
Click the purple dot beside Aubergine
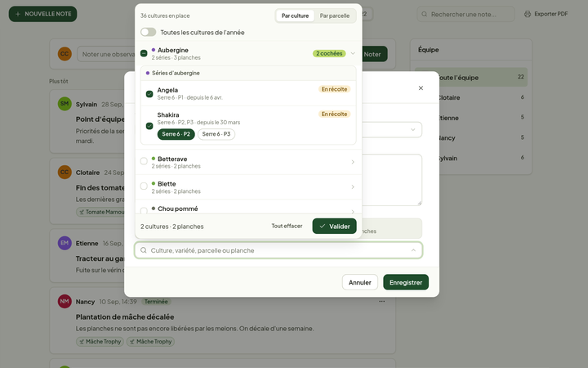pos(154,50)
